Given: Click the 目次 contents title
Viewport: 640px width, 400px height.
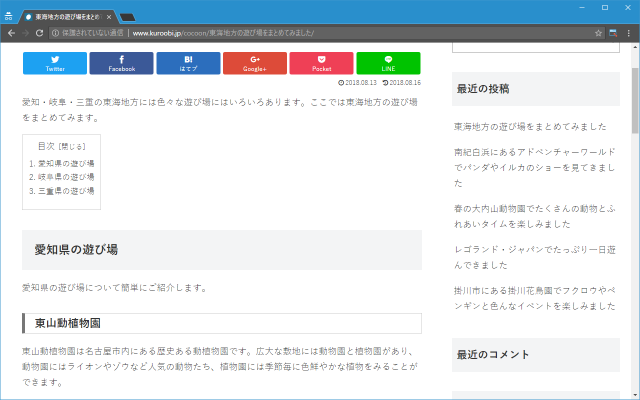Looking at the screenshot, I should (46, 146).
